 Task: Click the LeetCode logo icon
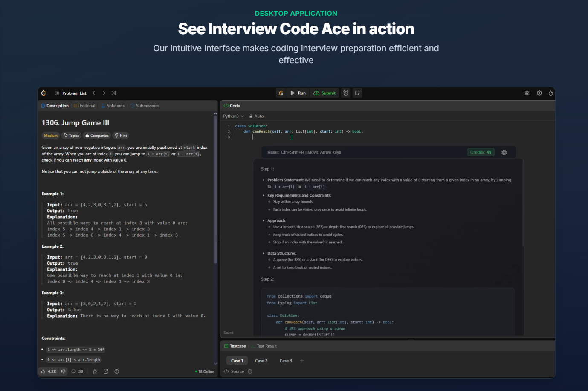point(43,93)
